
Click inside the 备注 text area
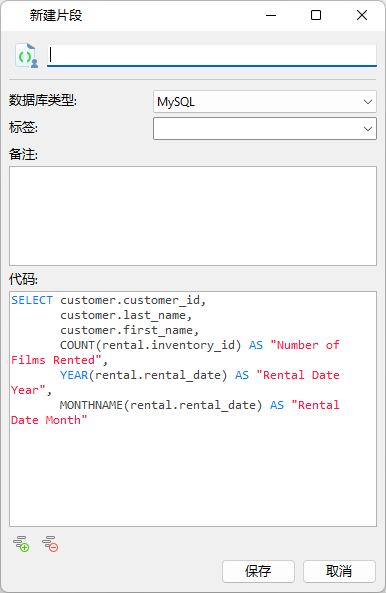coord(193,216)
